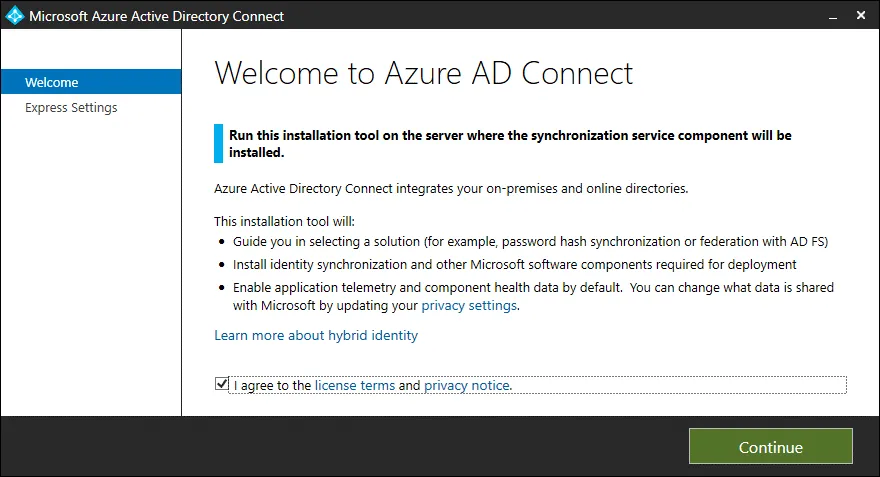This screenshot has width=880, height=477.
Task: Click the Azure AD Connect title bar icon
Action: click(14, 16)
